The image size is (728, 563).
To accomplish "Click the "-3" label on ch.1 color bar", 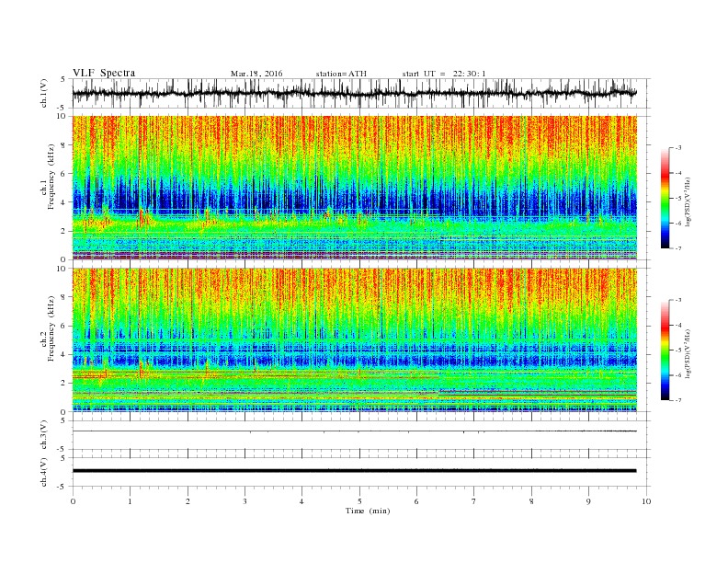I will coord(678,148).
